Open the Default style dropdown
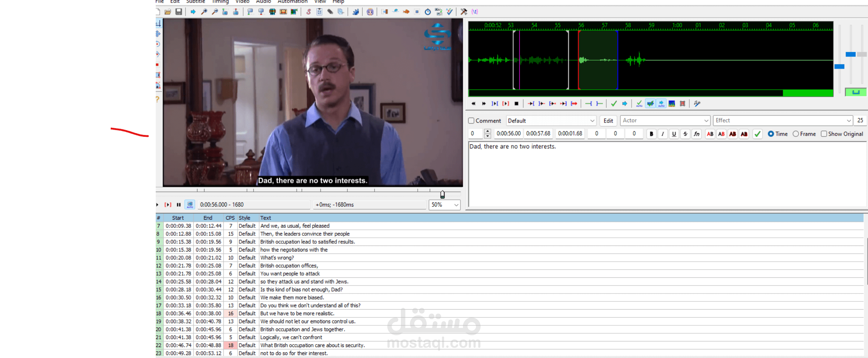 click(x=551, y=121)
